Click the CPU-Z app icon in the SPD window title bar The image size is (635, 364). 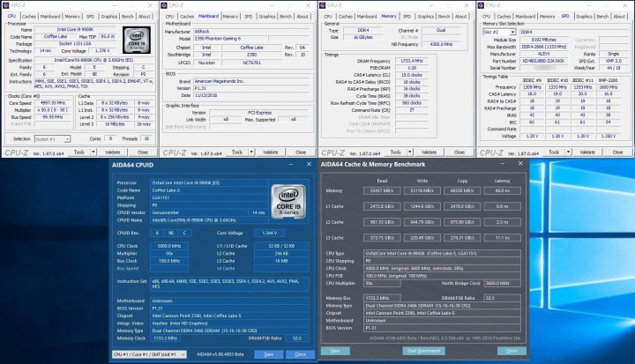click(x=482, y=5)
